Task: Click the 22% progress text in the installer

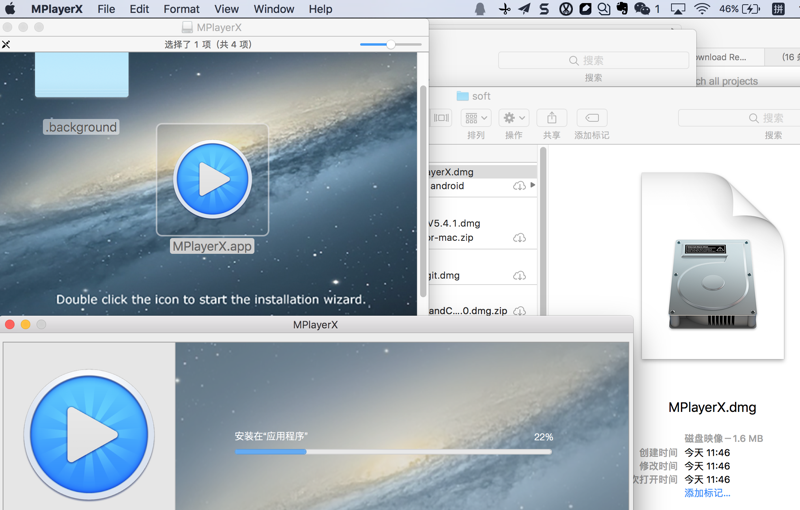Action: point(543,437)
